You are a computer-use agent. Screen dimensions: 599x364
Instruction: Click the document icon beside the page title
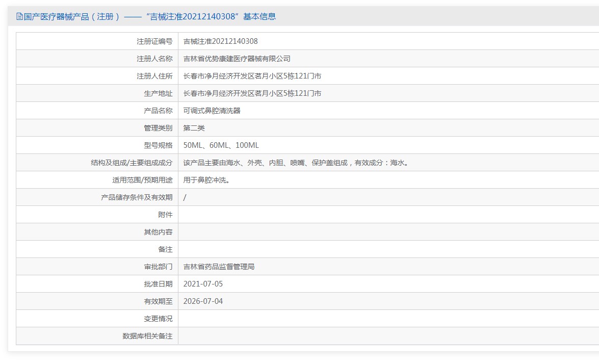[x=19, y=16]
